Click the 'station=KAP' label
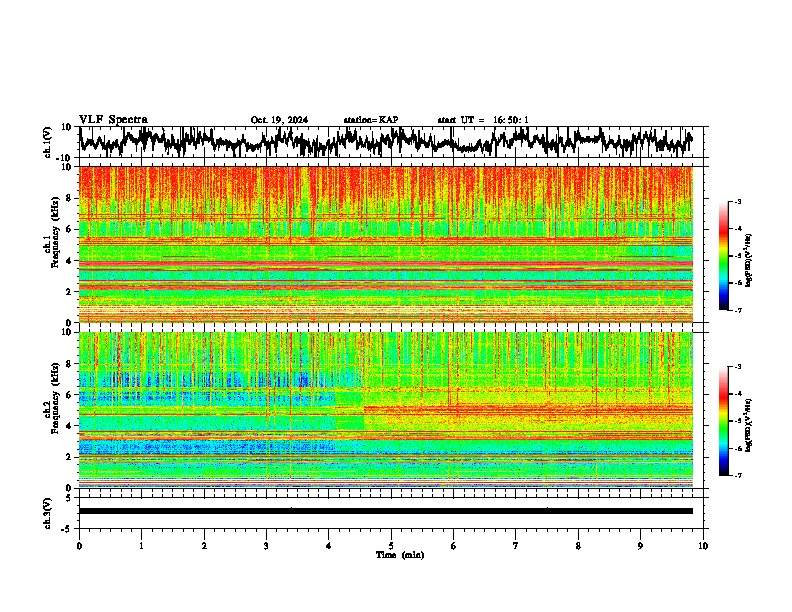Screen dimensions: 792x612 (371, 120)
